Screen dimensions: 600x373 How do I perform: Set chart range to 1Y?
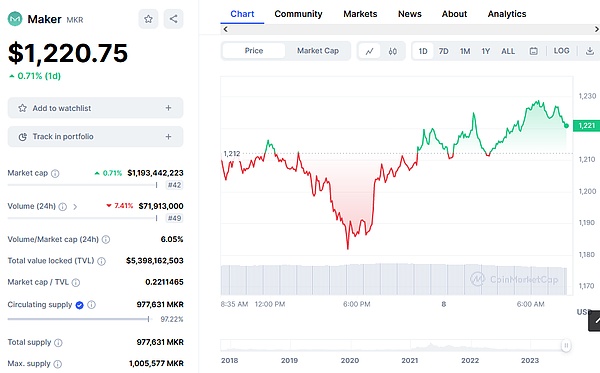486,51
